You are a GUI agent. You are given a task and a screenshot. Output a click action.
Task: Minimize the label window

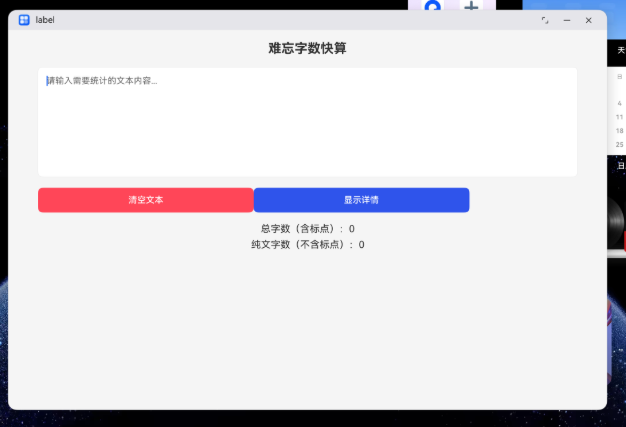pyautogui.click(x=567, y=20)
